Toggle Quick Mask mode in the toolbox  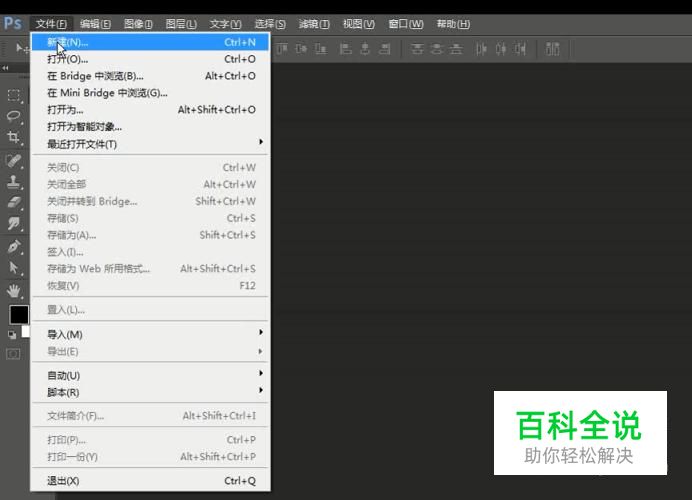click(x=14, y=353)
